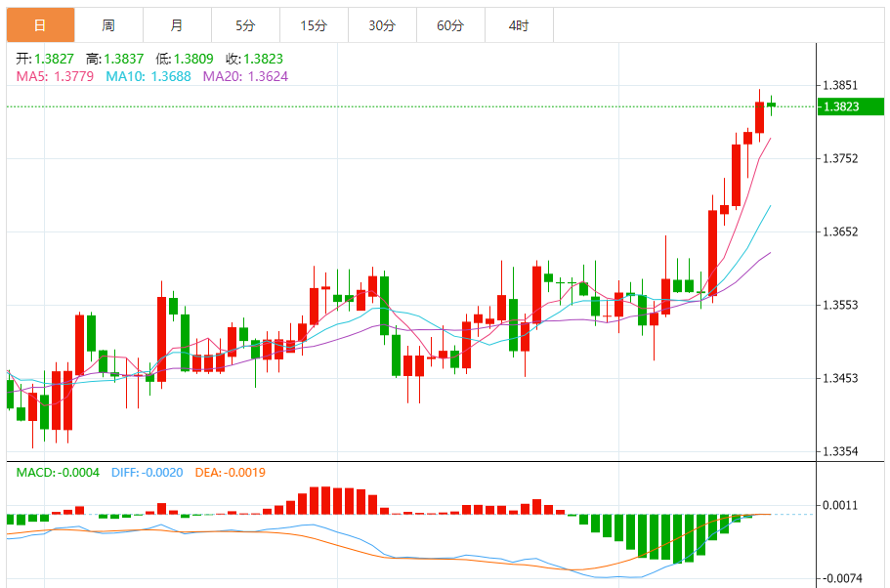Click the 低:1.3809 low price value
The image size is (890, 588).
[x=185, y=59]
